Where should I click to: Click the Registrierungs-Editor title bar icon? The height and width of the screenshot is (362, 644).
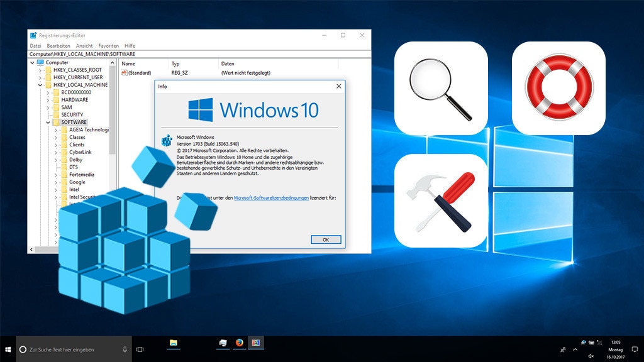coord(34,35)
